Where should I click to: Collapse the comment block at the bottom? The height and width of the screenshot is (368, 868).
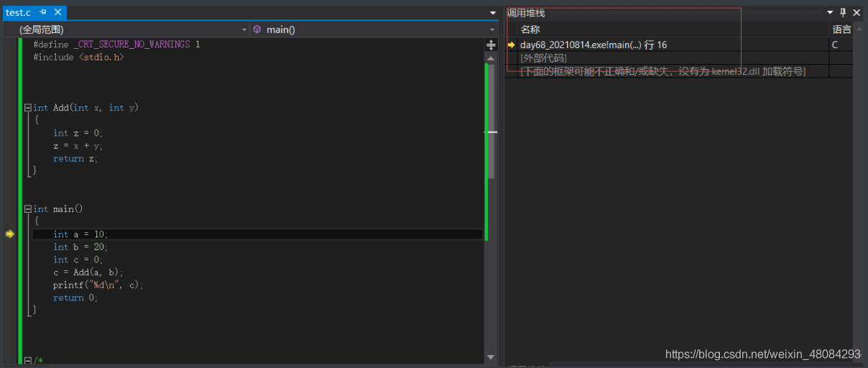pos(27,361)
